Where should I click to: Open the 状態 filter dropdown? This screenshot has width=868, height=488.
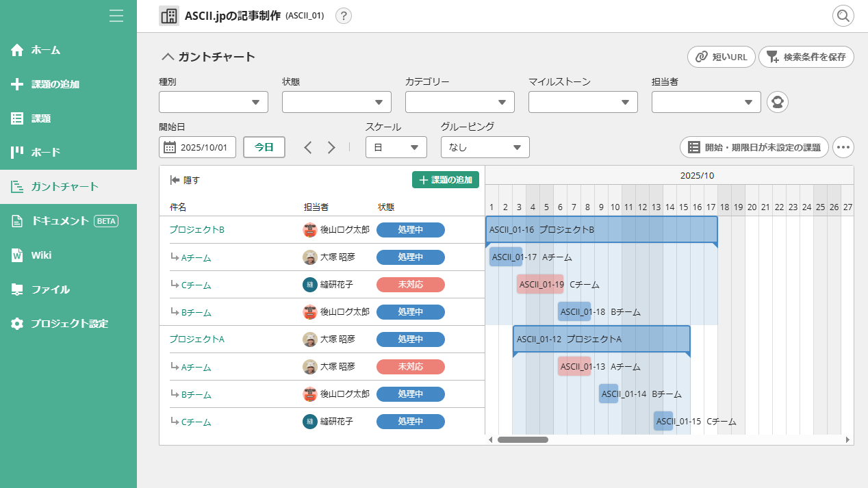click(337, 102)
